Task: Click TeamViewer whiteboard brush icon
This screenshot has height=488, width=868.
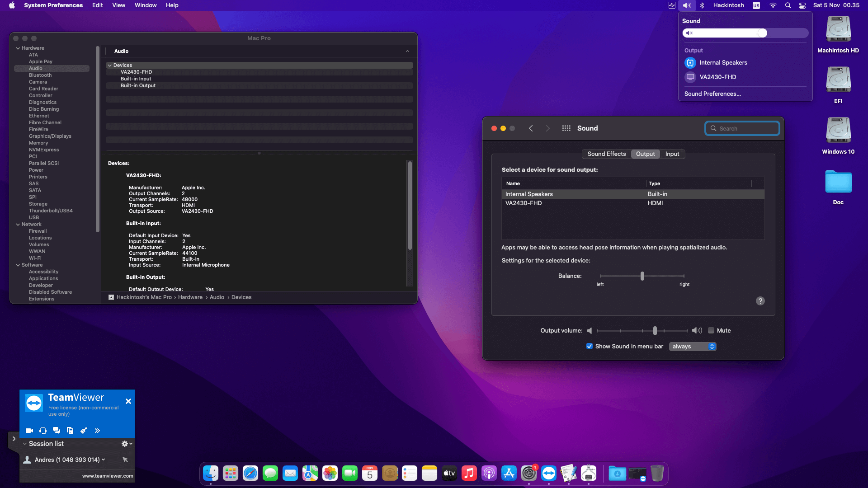Action: click(x=84, y=431)
